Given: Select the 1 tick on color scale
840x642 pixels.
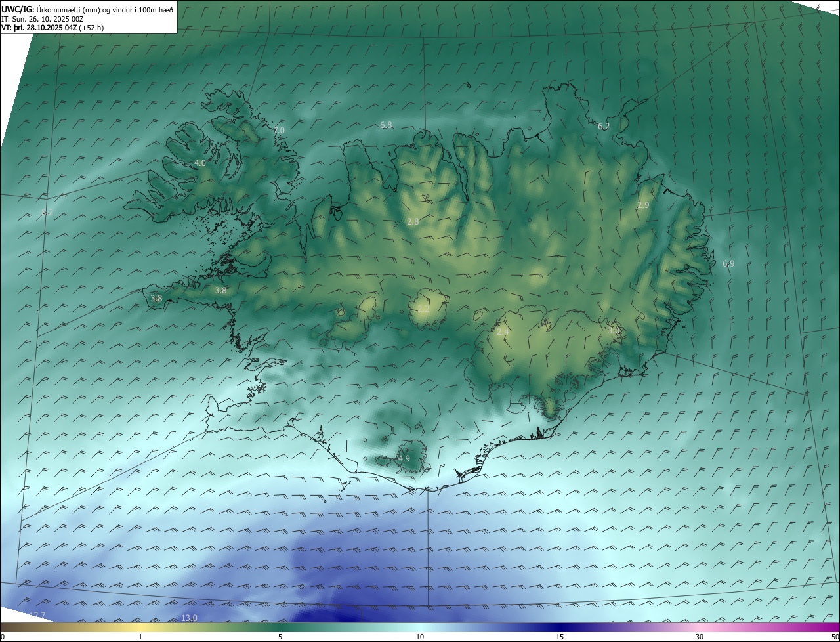Looking at the screenshot, I should tap(140, 637).
